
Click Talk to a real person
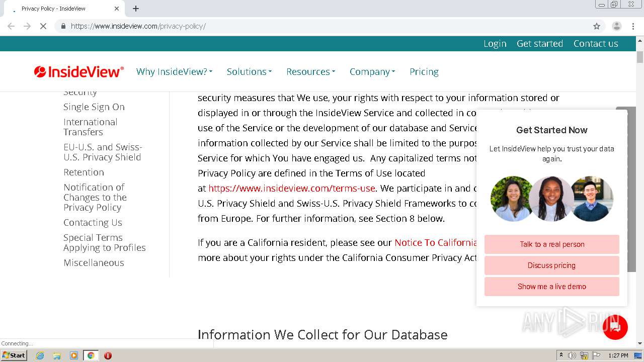pos(552,244)
